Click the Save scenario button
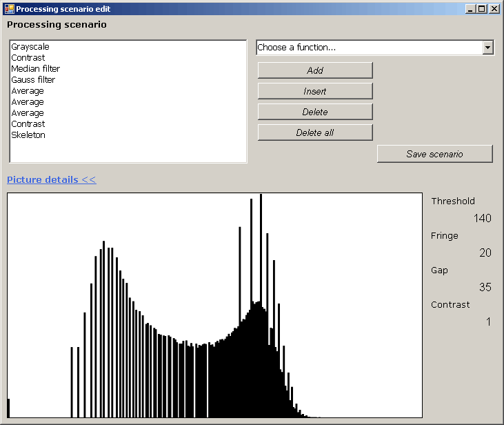 coord(434,154)
